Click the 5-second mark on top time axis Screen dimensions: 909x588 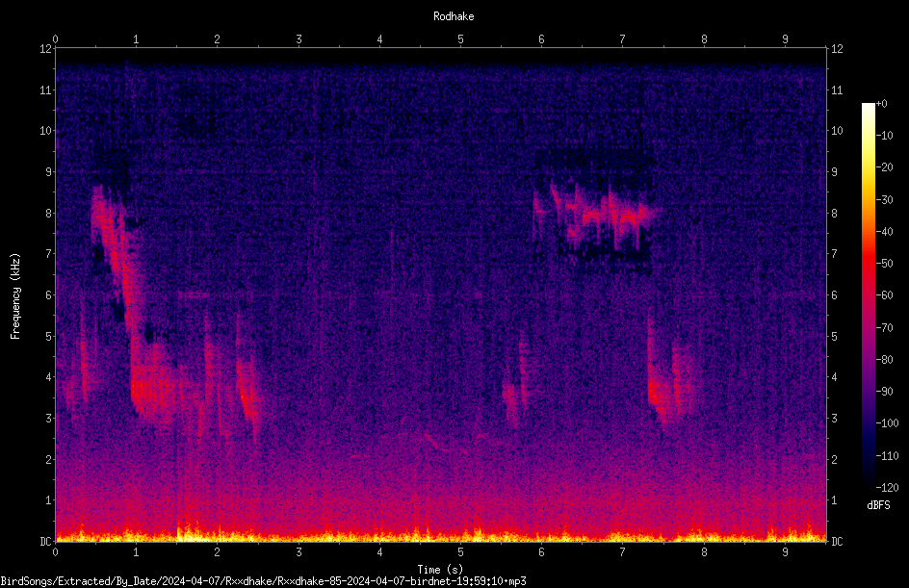coord(460,39)
